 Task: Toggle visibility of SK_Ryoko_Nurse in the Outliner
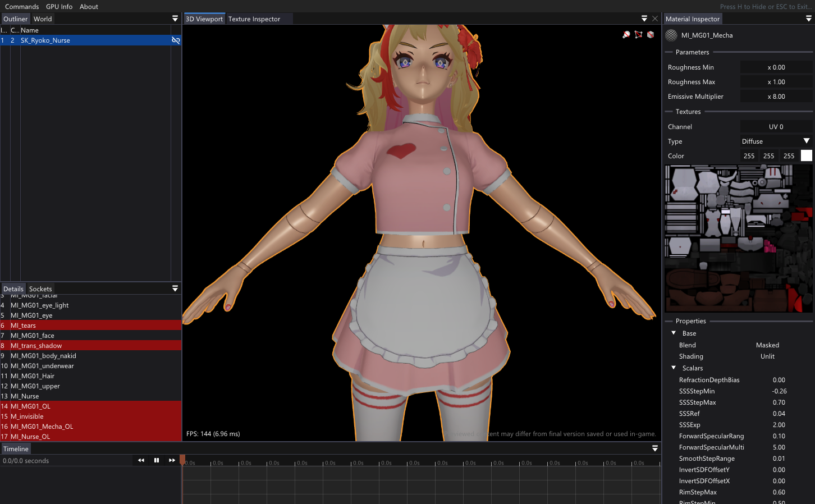[x=176, y=40]
